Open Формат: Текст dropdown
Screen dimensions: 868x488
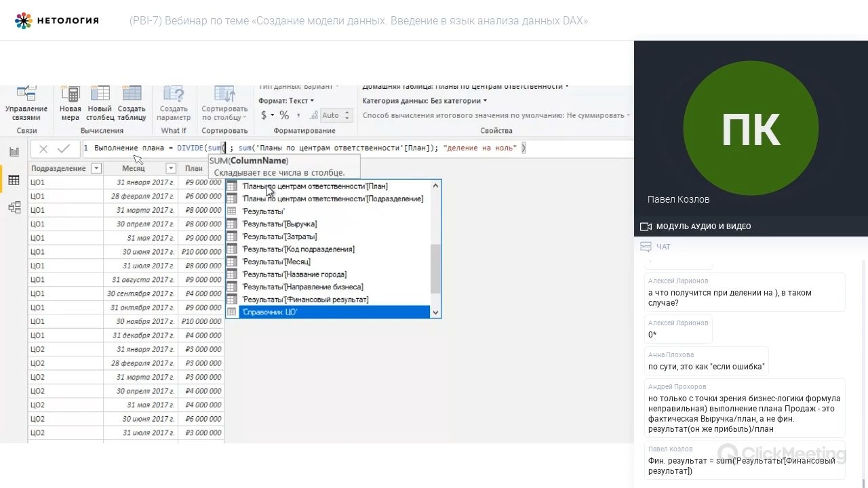point(286,101)
